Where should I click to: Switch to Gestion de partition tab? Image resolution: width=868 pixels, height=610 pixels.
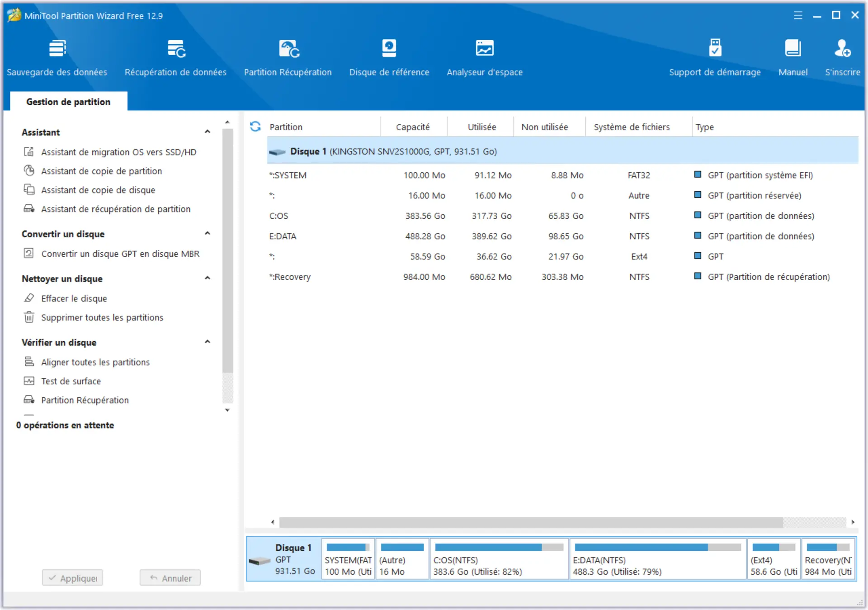[68, 102]
